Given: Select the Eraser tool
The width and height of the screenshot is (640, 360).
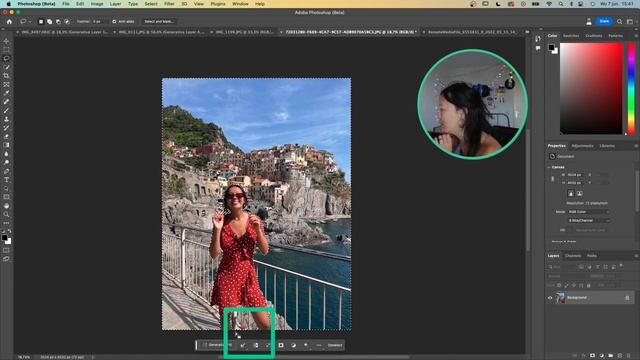Looking at the screenshot, I should pos(6,136).
